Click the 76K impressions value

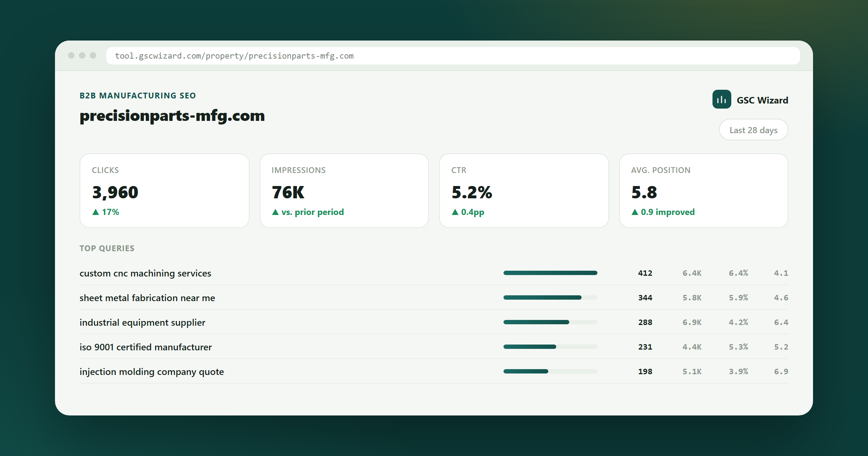coord(288,192)
